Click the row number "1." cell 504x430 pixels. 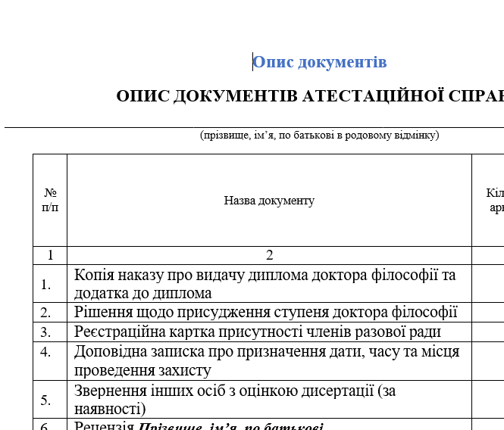point(46,284)
